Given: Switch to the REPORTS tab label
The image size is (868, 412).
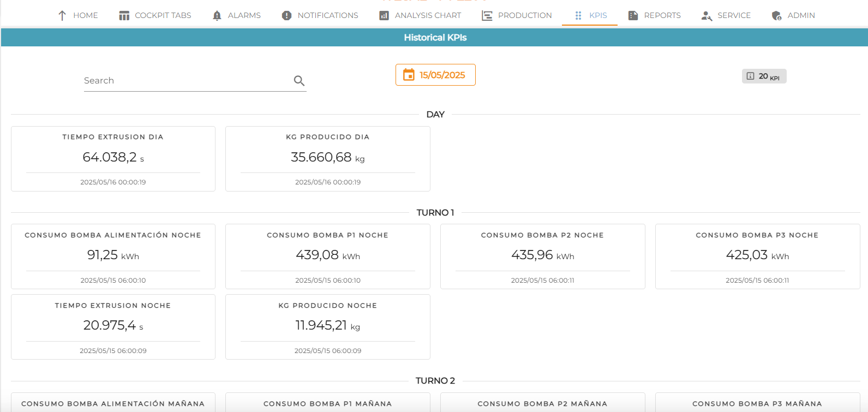Looking at the screenshot, I should (662, 15).
